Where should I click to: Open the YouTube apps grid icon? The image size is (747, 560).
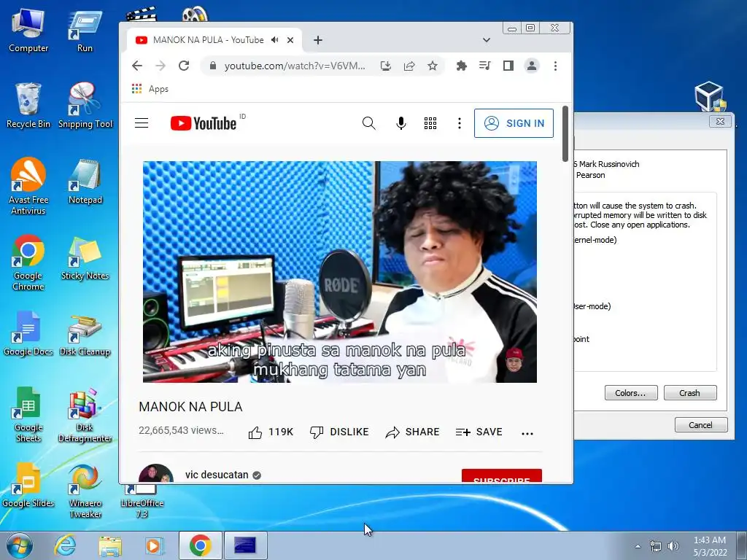(x=430, y=123)
